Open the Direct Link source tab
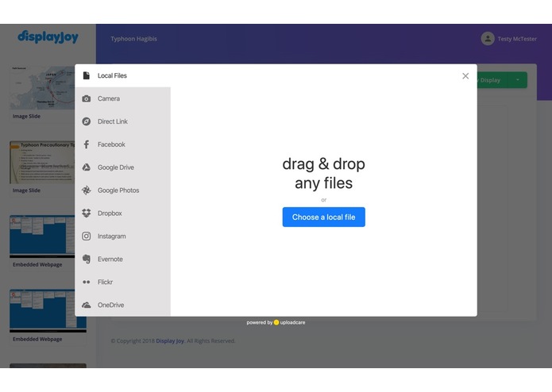Screen dimensions: 552x392 pos(122,121)
